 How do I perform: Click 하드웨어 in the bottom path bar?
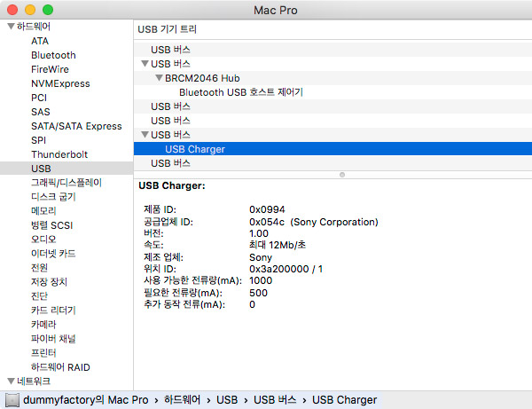coord(183,400)
